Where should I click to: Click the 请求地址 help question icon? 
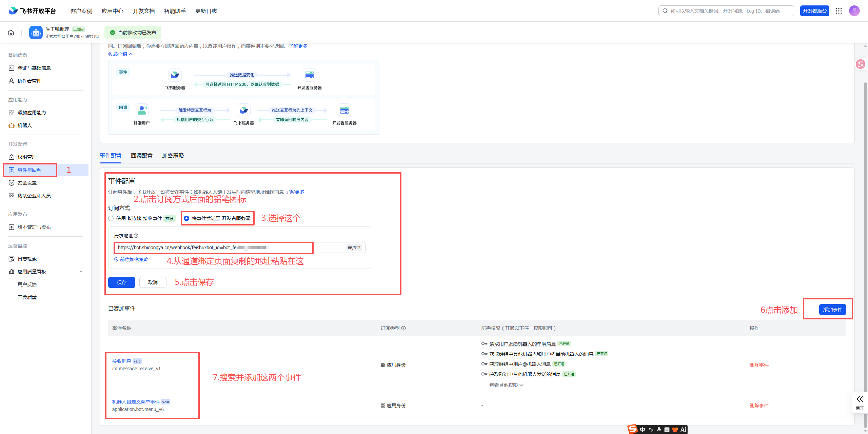(136, 236)
